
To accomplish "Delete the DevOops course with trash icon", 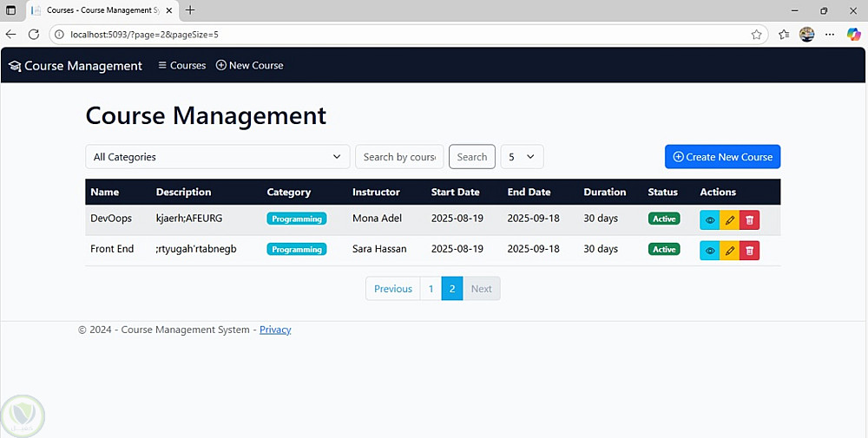I will [750, 220].
